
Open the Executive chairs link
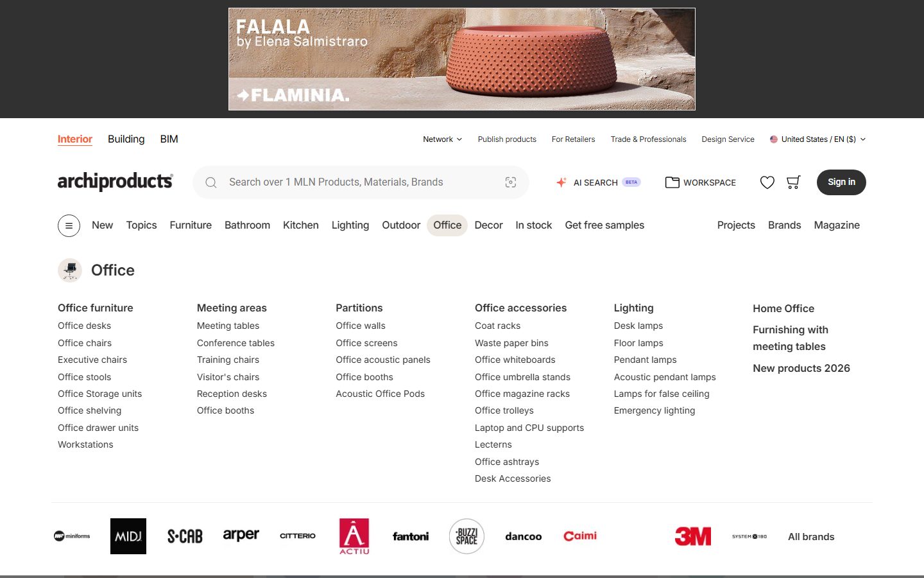[92, 360]
